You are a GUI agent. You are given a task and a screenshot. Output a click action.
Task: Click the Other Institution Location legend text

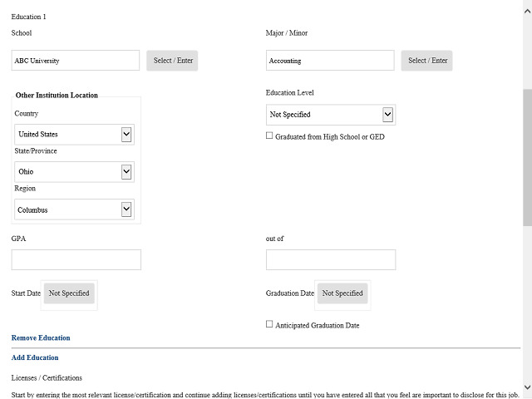click(x=57, y=96)
